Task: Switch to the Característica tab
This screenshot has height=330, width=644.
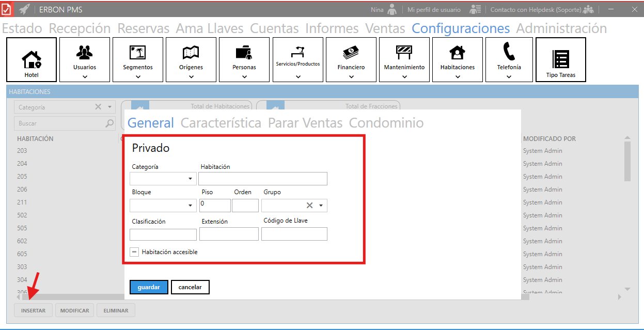Action: (221, 123)
